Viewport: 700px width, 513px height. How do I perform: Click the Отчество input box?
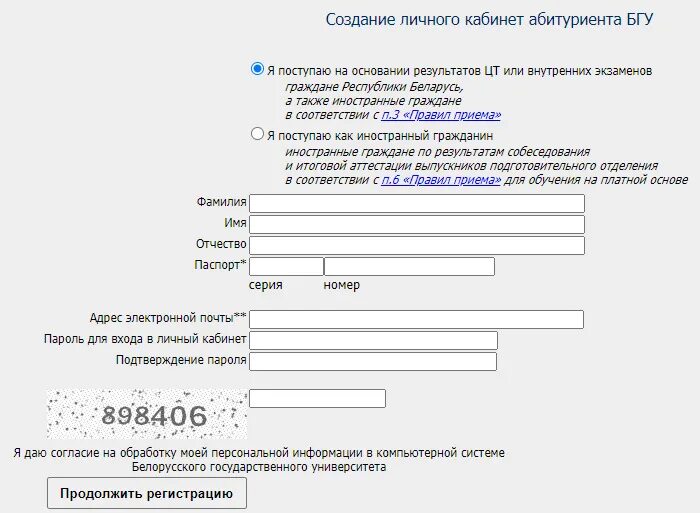tap(416, 245)
